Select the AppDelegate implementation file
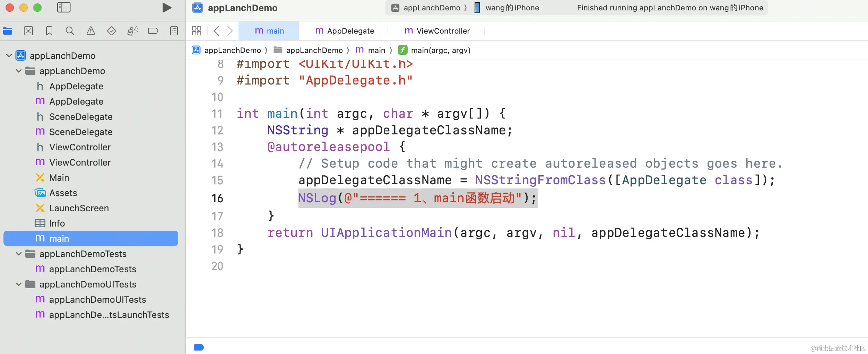Image resolution: width=868 pixels, height=354 pixels. tap(91, 101)
